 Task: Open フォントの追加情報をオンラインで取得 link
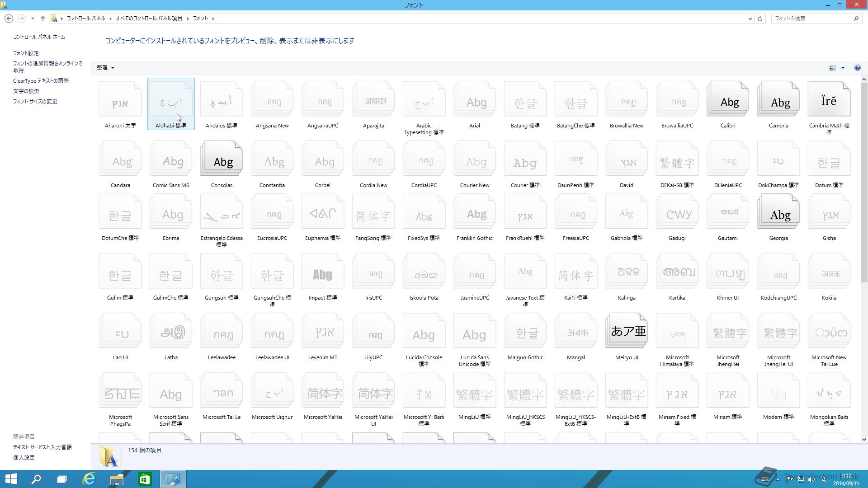(47, 67)
